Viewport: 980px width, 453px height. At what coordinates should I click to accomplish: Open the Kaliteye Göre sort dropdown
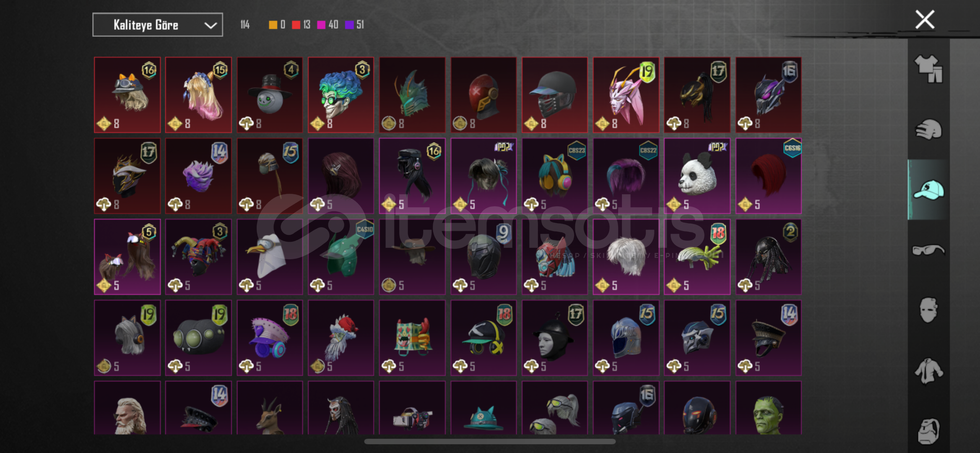click(157, 25)
